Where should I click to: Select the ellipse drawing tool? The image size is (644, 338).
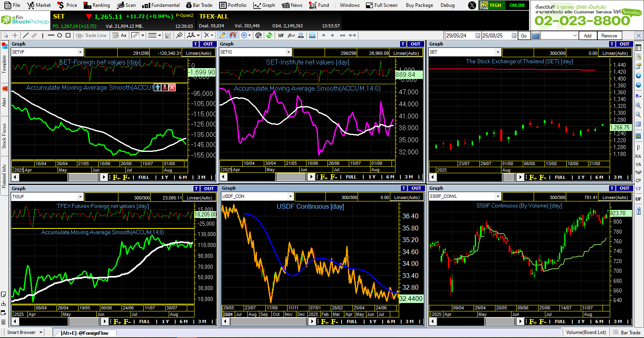coord(60,35)
